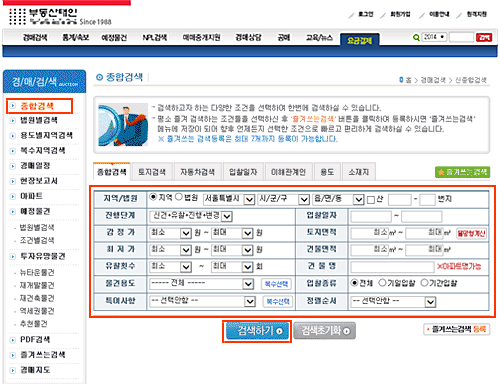The height and width of the screenshot is (384, 500).
Task: Switch to the 이해관계인 tab
Action: click(289, 172)
